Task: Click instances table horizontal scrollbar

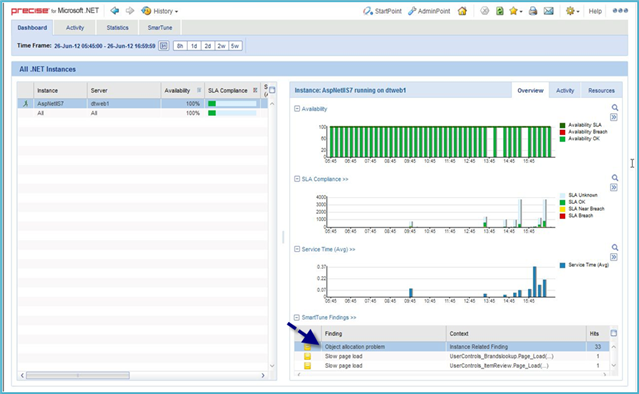Action: coord(78,375)
